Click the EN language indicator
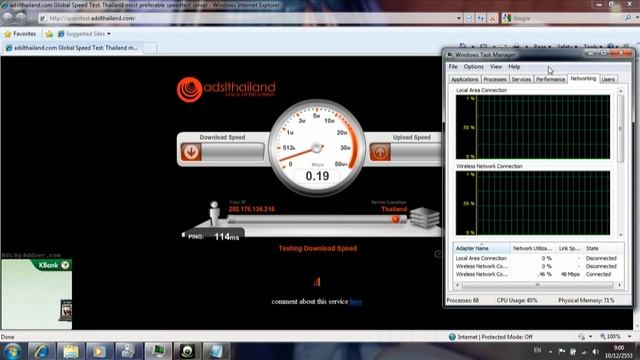The image size is (640, 360). click(x=538, y=350)
